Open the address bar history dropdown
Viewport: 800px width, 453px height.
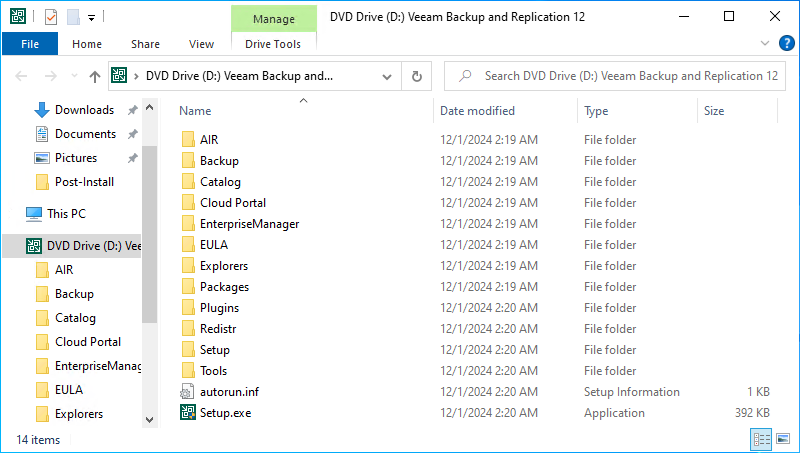[387, 77]
